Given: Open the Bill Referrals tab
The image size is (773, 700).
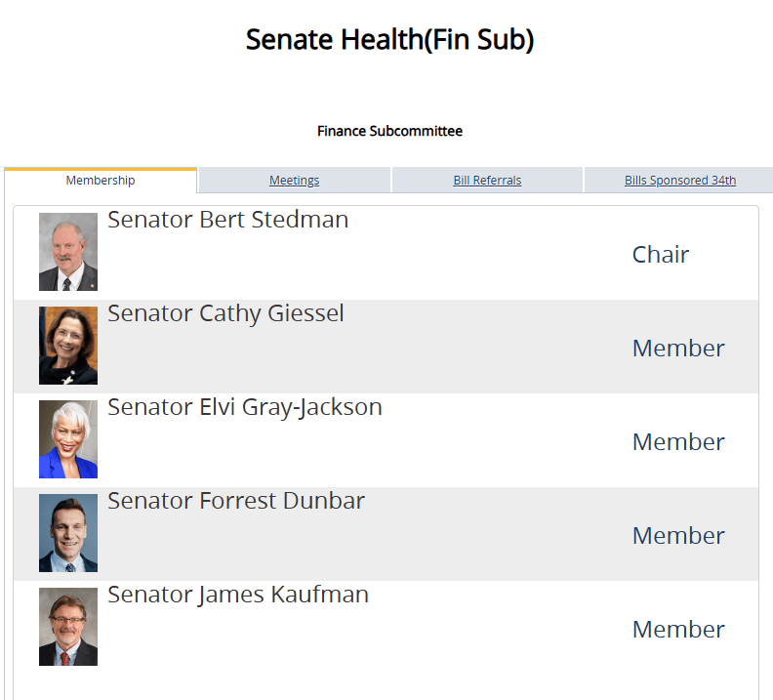Looking at the screenshot, I should tap(487, 181).
